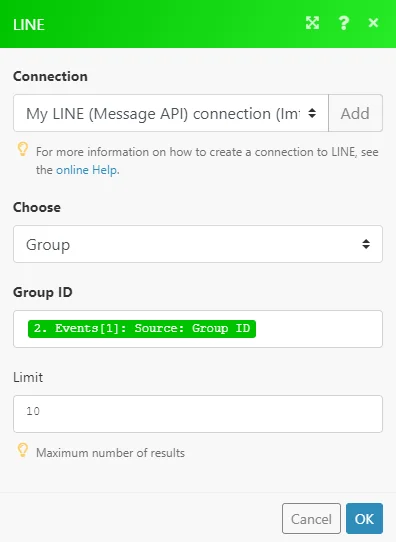Click Add connection button
The height and width of the screenshot is (542, 396).
pos(355,113)
